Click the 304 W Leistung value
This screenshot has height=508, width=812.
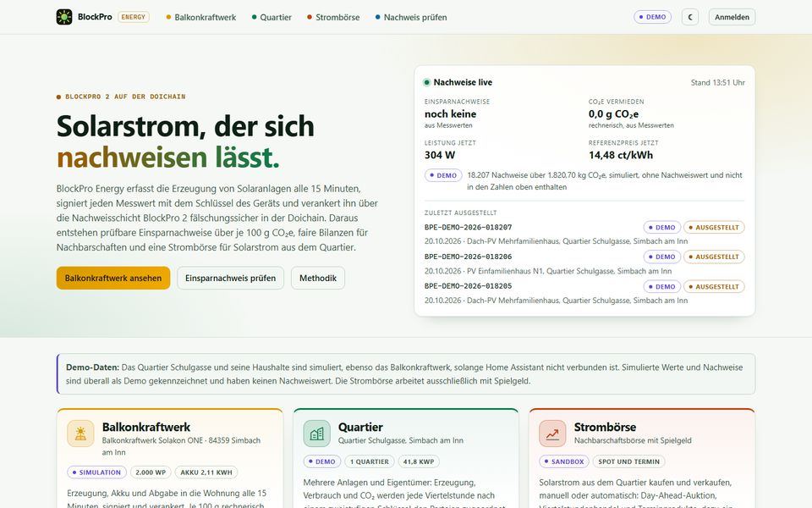point(440,155)
